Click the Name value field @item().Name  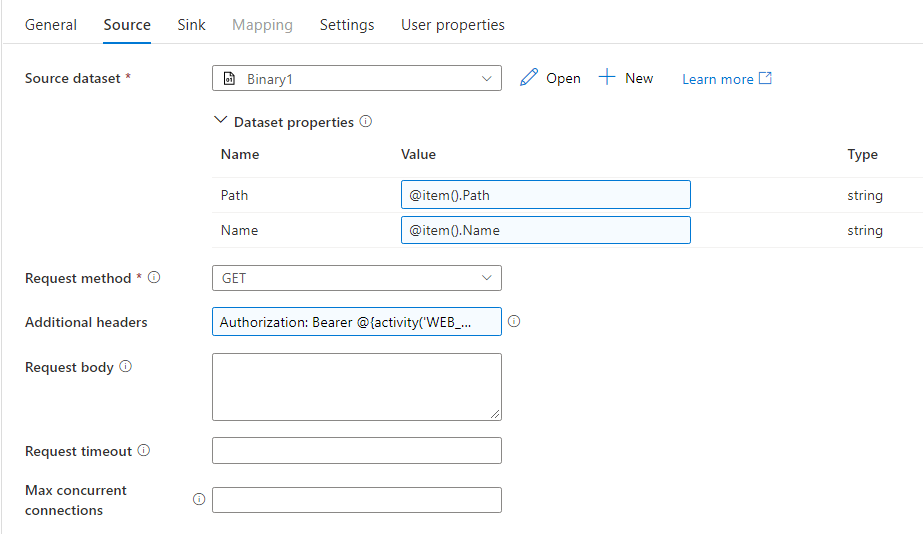click(546, 230)
